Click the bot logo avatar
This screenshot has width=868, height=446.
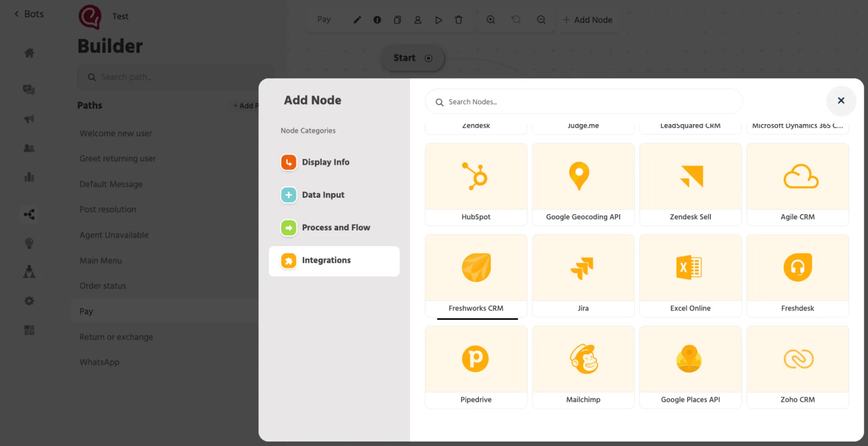(x=89, y=17)
